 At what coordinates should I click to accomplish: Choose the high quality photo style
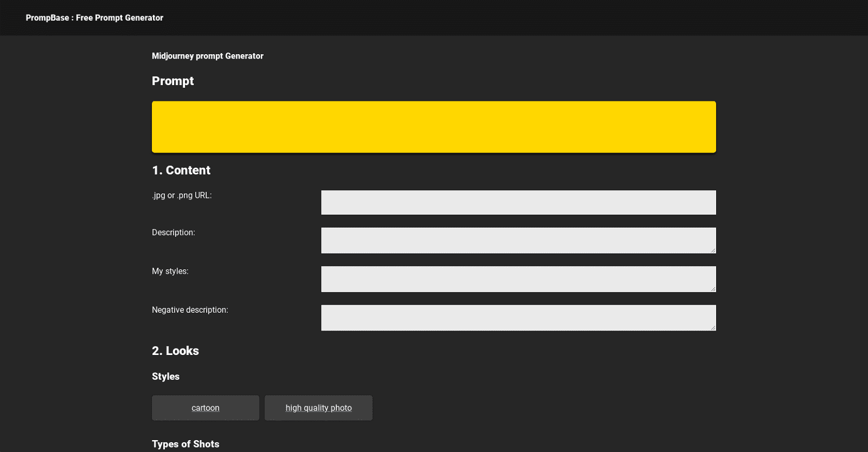(318, 408)
